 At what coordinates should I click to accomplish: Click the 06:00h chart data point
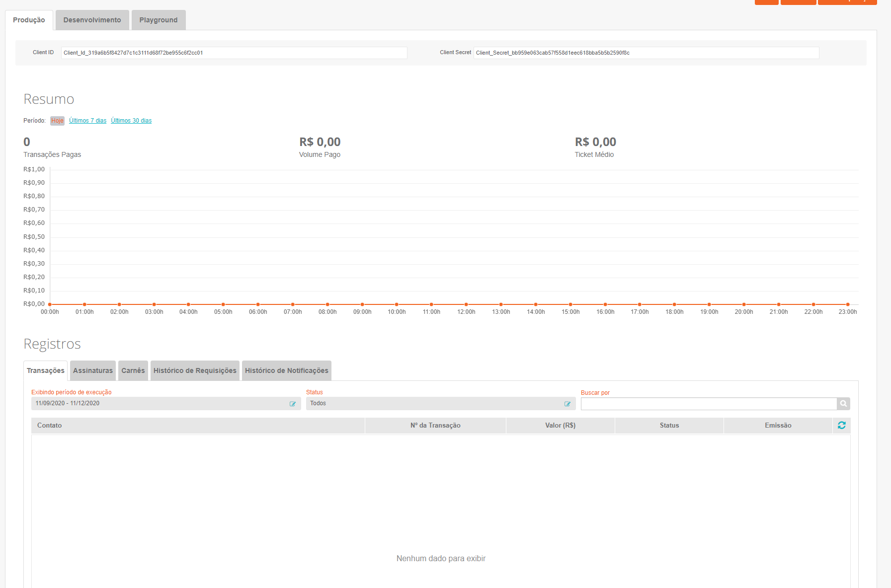pos(258,304)
